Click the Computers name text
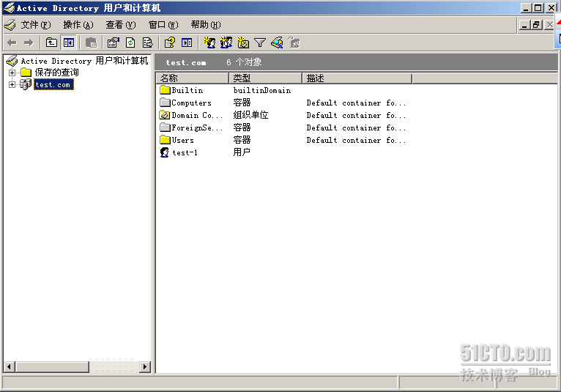This screenshot has height=392, width=561. click(191, 103)
